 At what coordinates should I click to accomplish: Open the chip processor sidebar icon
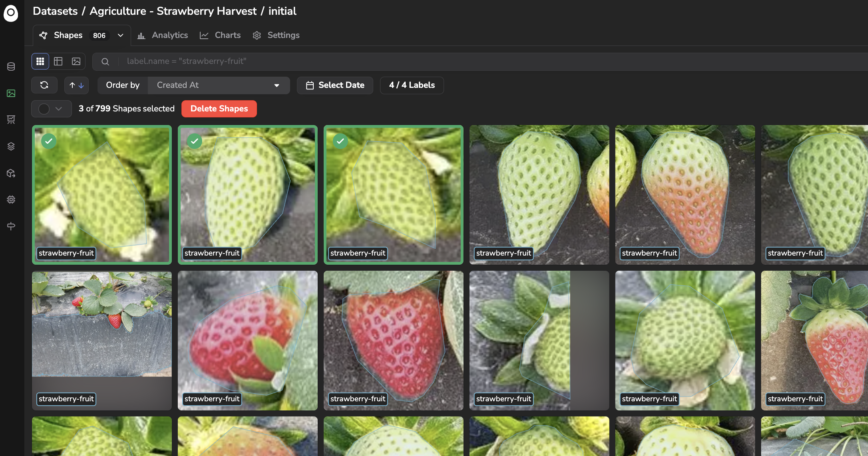click(11, 199)
